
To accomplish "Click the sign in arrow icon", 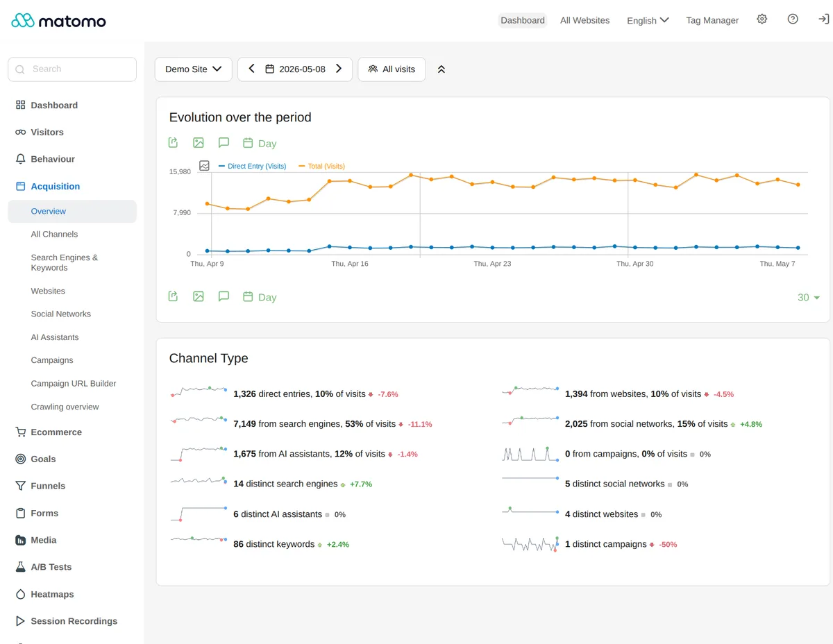I will 823,19.
